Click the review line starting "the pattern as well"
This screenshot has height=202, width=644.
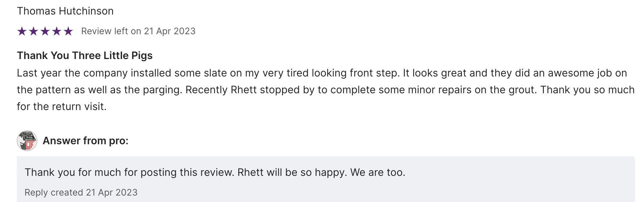click(x=325, y=90)
